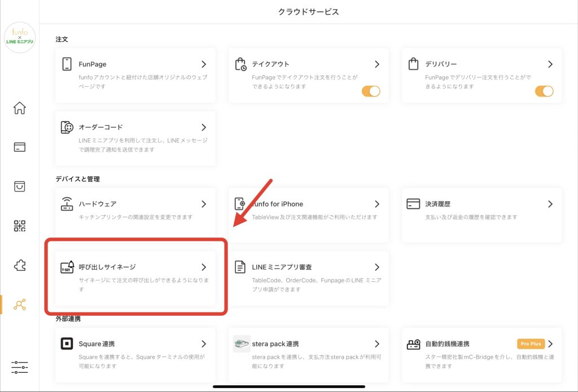Open the puzzle piece icon in sidebar

tap(20, 265)
